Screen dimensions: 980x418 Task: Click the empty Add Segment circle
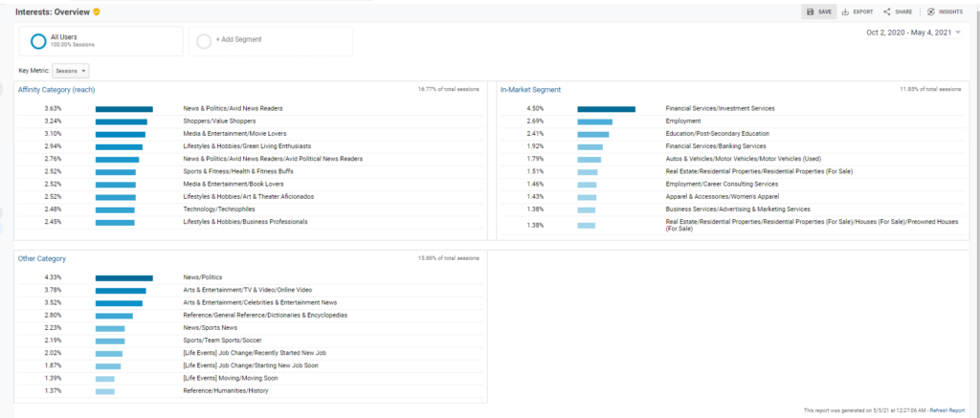point(203,41)
